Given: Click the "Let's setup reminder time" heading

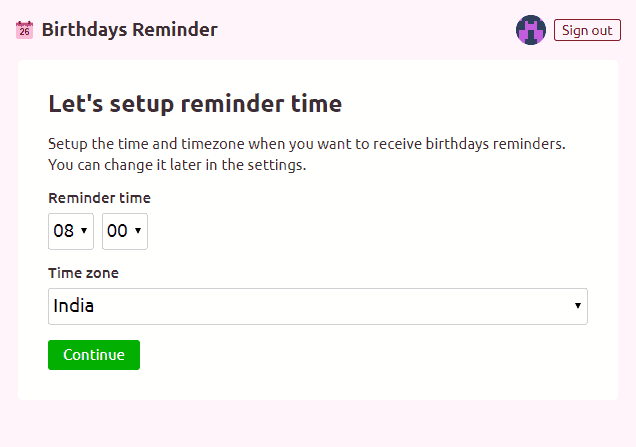Looking at the screenshot, I should (x=195, y=103).
